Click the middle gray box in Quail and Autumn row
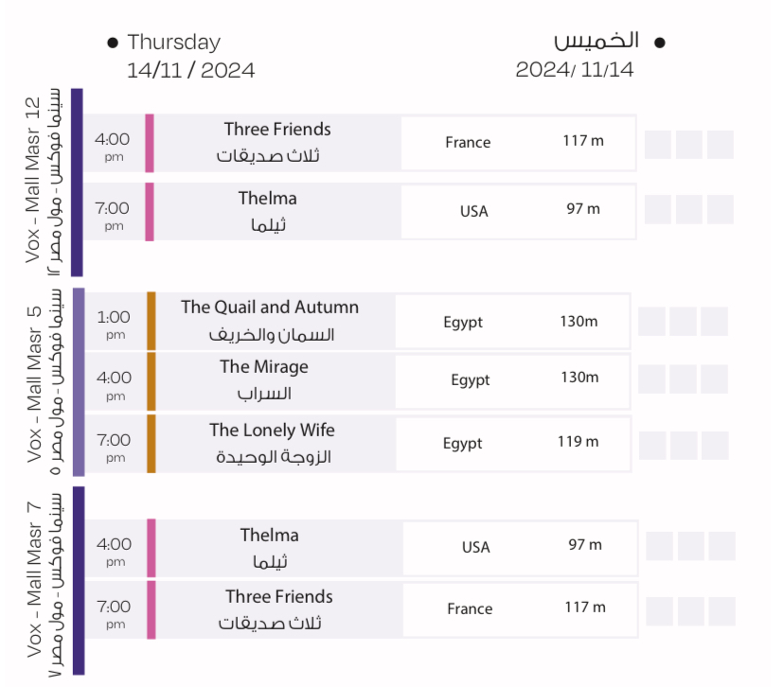 683,322
